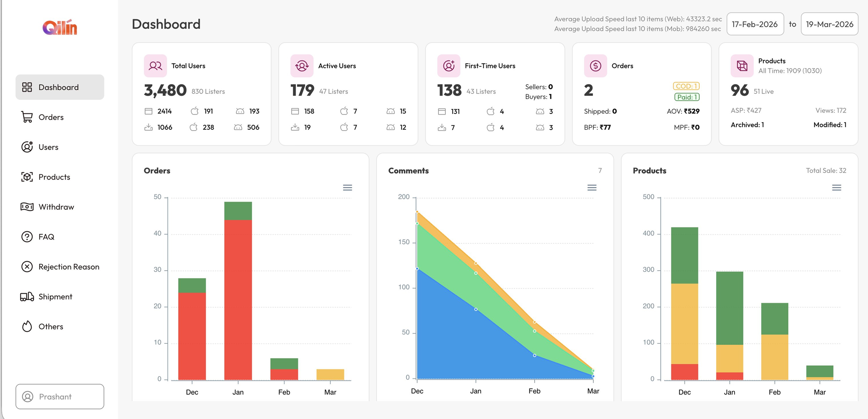The width and height of the screenshot is (868, 419).
Task: Click the Apple icon beside 238
Action: [x=193, y=127]
